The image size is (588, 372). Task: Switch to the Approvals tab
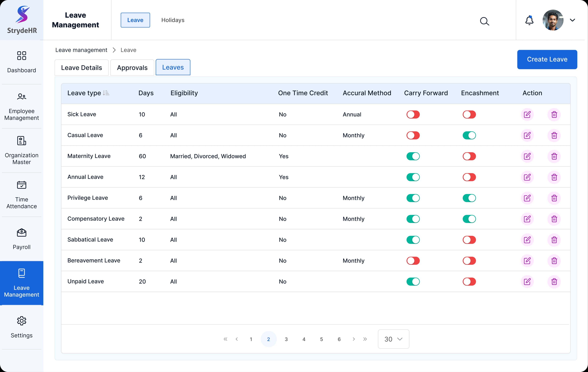132,68
